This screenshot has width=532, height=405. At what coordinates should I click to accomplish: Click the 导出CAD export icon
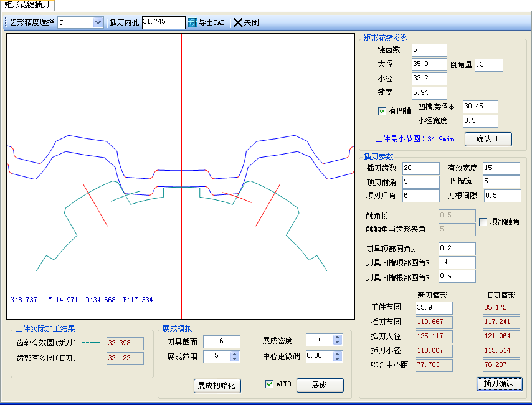point(192,22)
